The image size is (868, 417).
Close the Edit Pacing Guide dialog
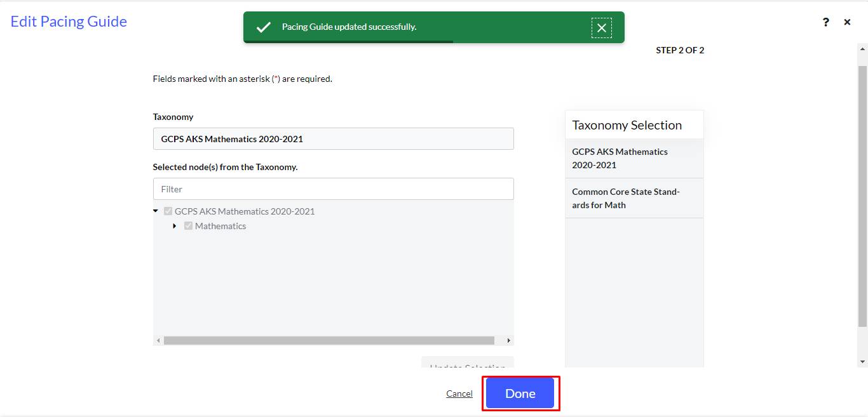tap(847, 22)
